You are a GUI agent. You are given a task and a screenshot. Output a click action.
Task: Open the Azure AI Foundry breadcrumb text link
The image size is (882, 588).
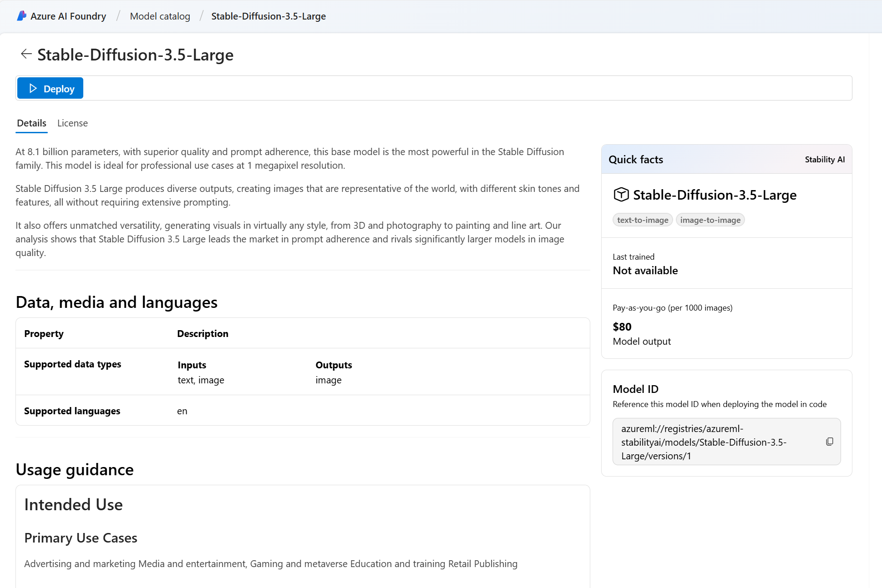click(68, 16)
